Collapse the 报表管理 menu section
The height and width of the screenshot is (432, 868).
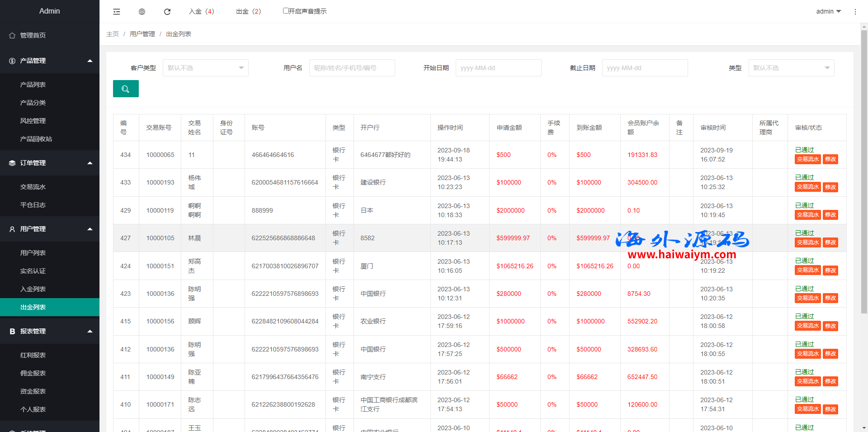click(90, 331)
